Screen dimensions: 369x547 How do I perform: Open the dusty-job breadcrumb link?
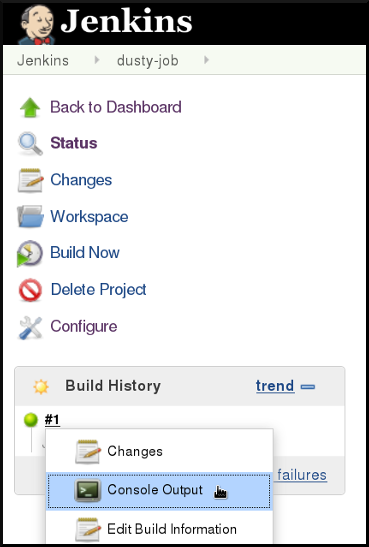[148, 61]
